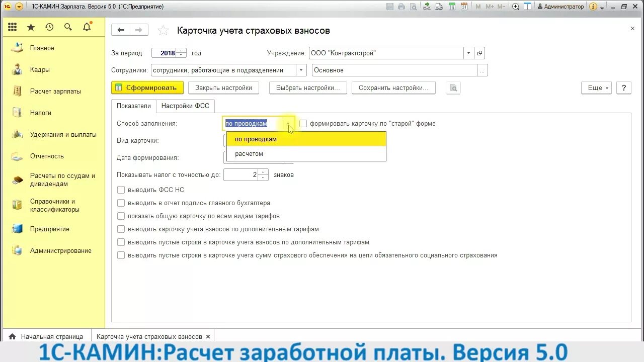Open the calendar icon in title bar
The image size is (644, 362).
point(464,7)
